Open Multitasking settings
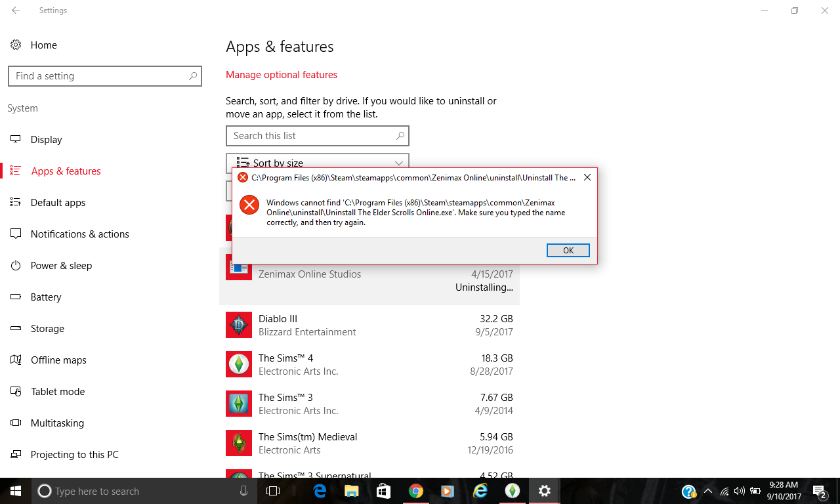 [x=57, y=423]
